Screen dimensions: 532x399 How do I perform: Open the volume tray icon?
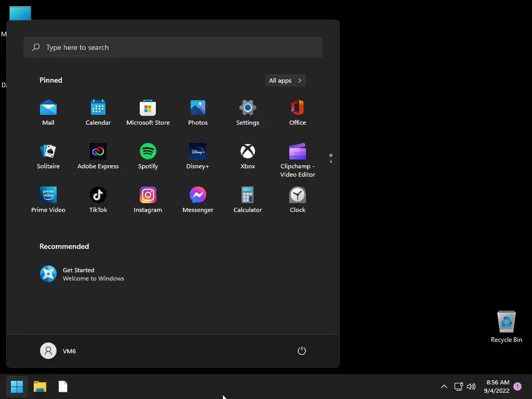click(471, 387)
